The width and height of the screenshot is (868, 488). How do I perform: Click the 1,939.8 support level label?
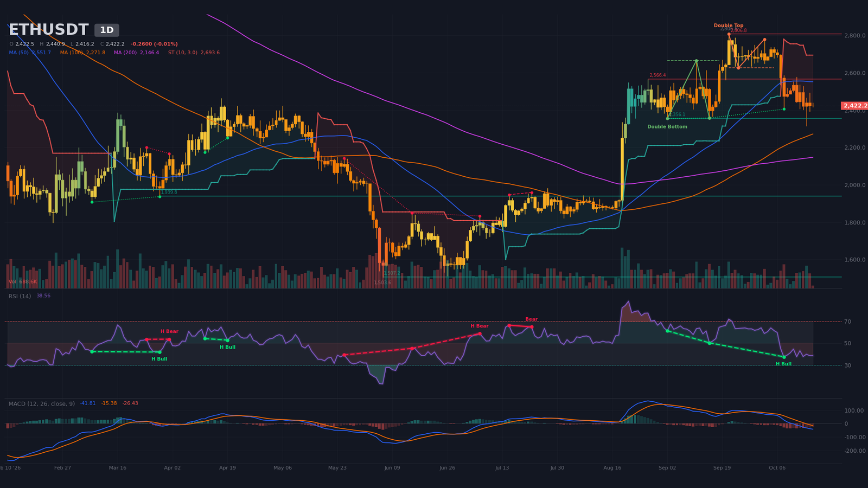click(169, 192)
